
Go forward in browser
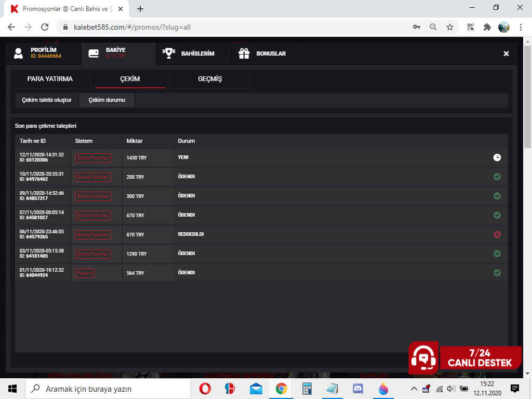click(28, 27)
